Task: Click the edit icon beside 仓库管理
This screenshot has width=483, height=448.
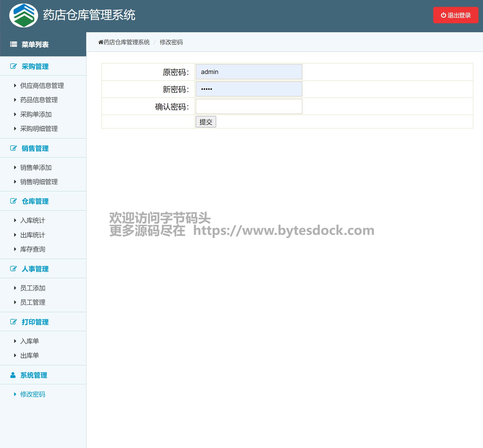Action: [13, 201]
